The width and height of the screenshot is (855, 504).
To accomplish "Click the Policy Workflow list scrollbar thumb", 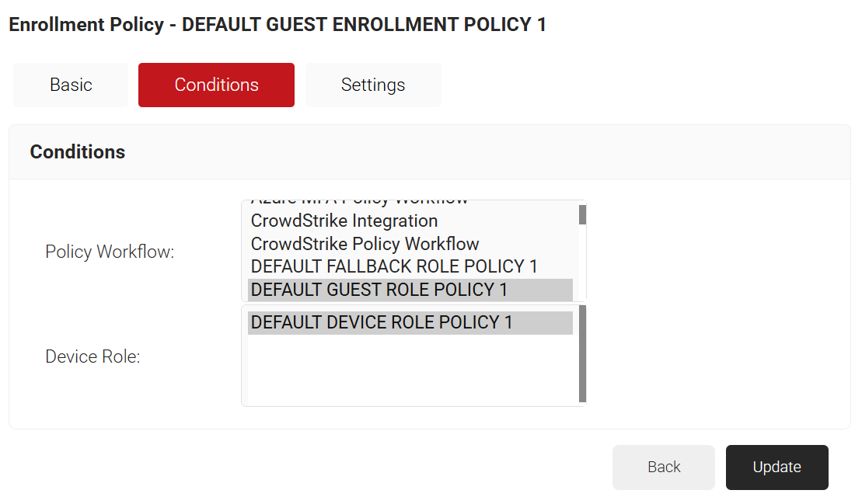I will 582,214.
